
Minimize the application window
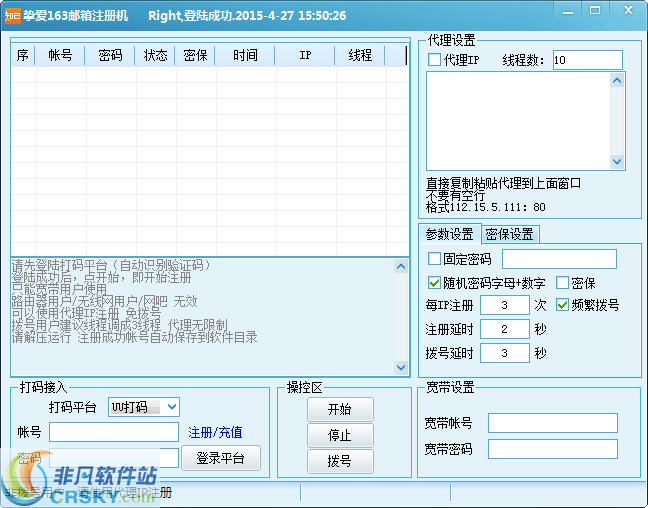coord(568,11)
